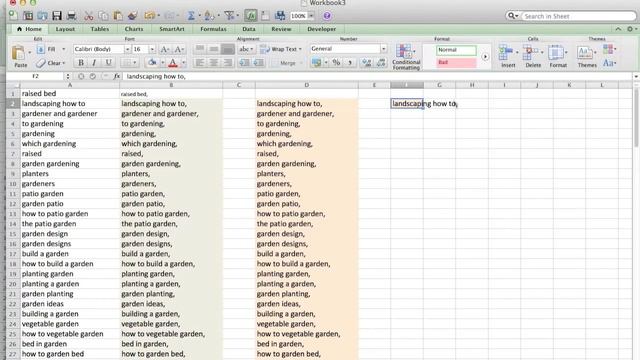Open the font size dropdown showing 16

click(x=152, y=49)
